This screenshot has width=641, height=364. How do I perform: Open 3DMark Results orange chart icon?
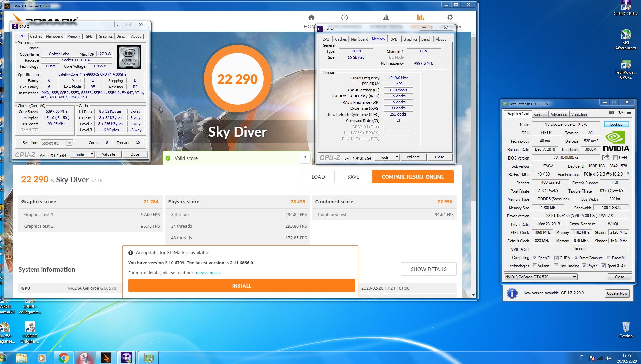(x=420, y=17)
